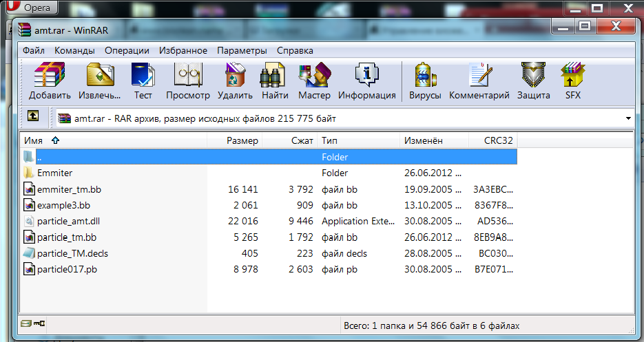644x342 pixels.
Task: Open the Просмотр (View) tool
Action: click(x=188, y=81)
